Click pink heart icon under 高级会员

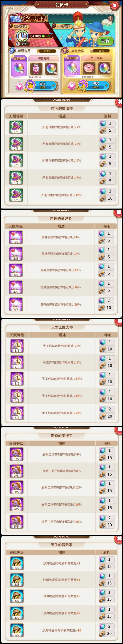click(x=72, y=86)
